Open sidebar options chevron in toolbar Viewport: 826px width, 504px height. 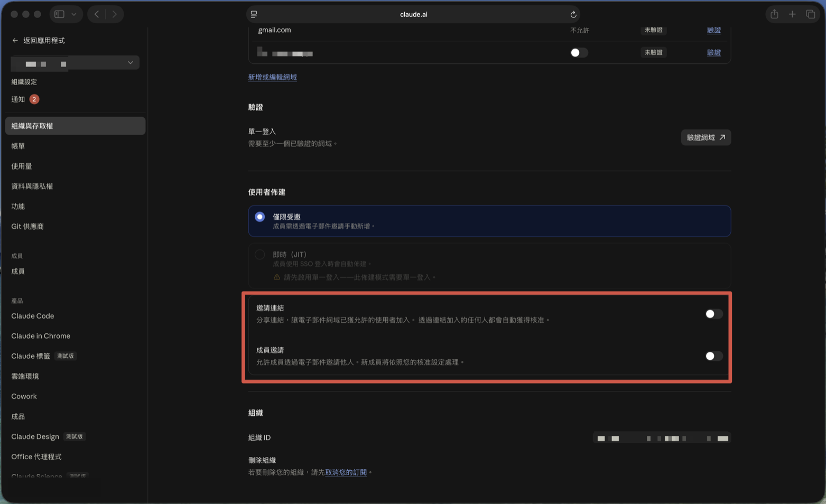pyautogui.click(x=74, y=14)
